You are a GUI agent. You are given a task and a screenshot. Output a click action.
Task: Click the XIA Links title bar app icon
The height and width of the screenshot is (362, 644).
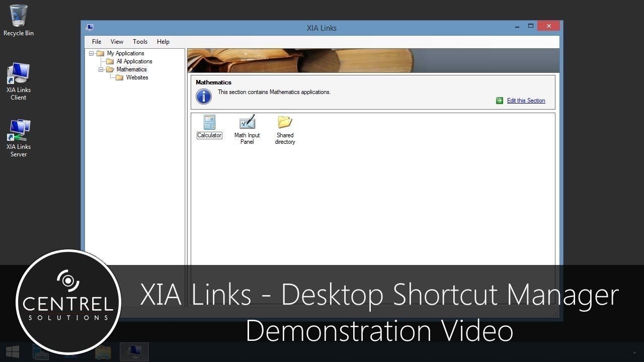click(x=90, y=28)
